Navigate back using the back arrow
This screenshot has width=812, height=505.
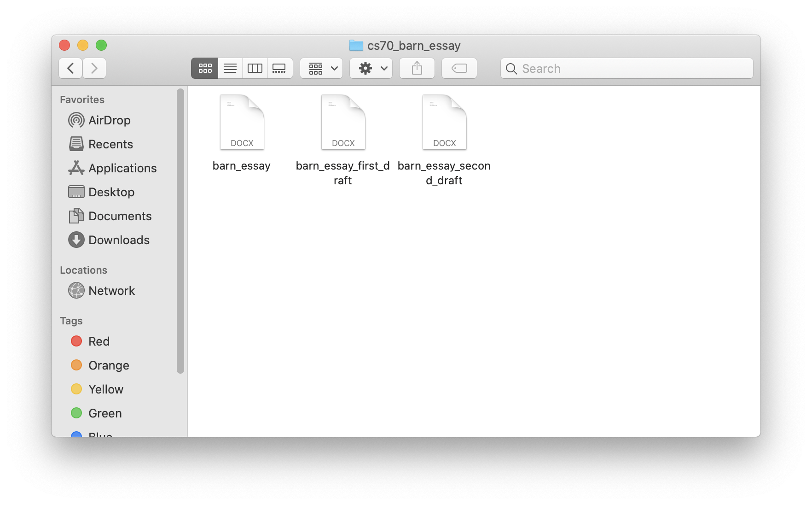tap(70, 68)
